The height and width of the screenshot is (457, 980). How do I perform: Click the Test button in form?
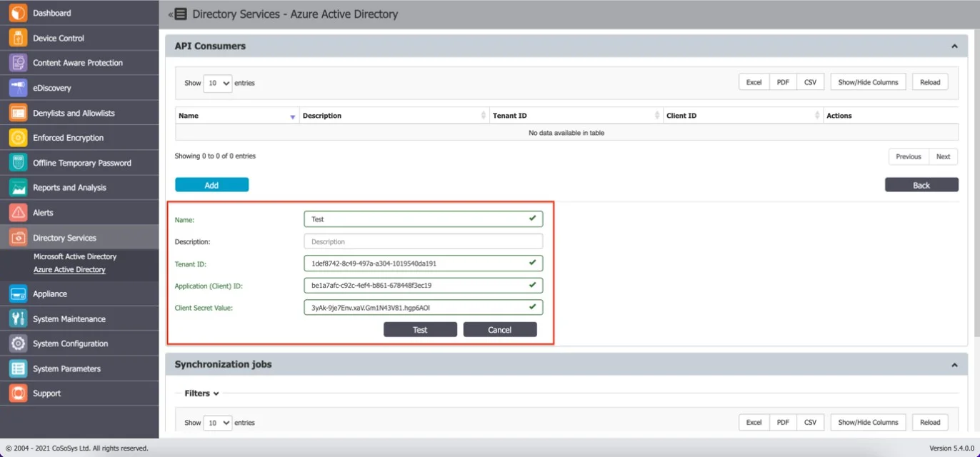pyautogui.click(x=420, y=329)
